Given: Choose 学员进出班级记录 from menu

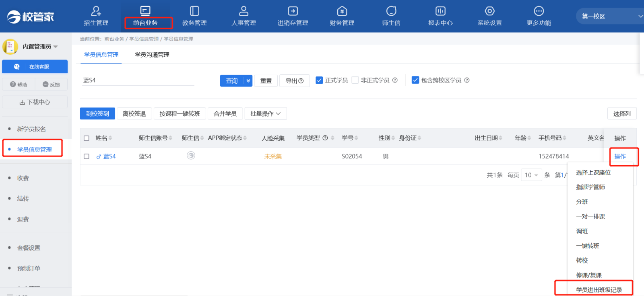Looking at the screenshot, I should [599, 290].
